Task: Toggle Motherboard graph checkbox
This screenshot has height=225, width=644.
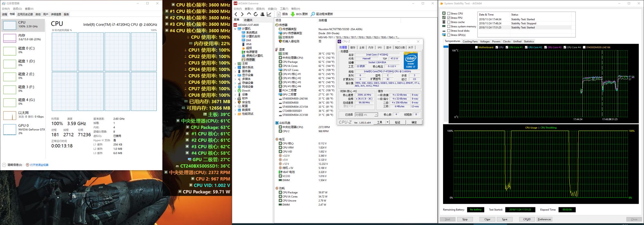Action: pos(477,47)
